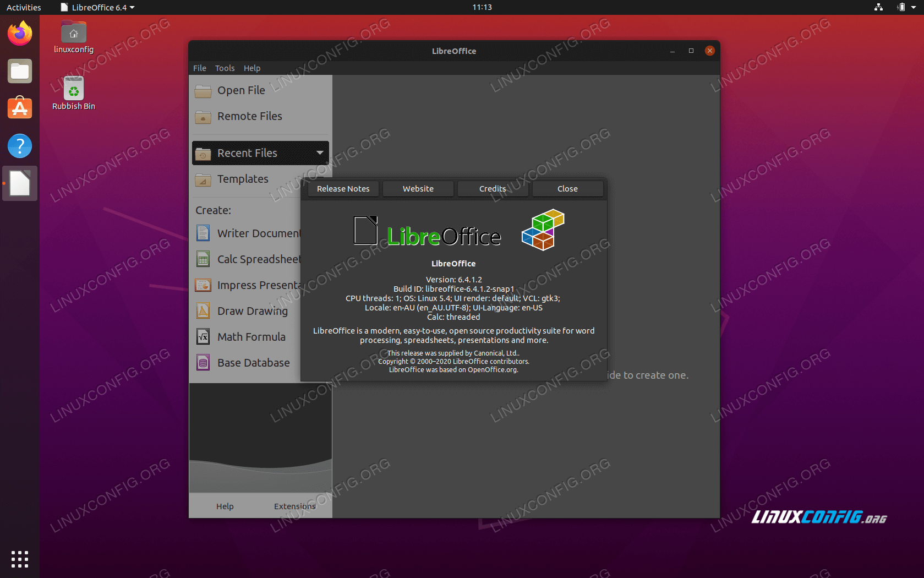Select the Rubbish Bin desktop icon
Screen dimensions: 924x578
74,94
